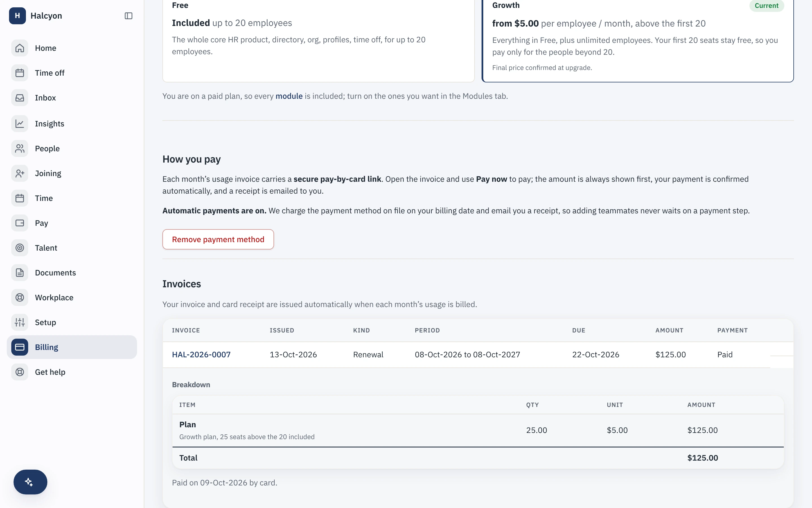Viewport: 812px width, 508px height.
Task: Click the Time off calendar icon
Action: coord(20,73)
